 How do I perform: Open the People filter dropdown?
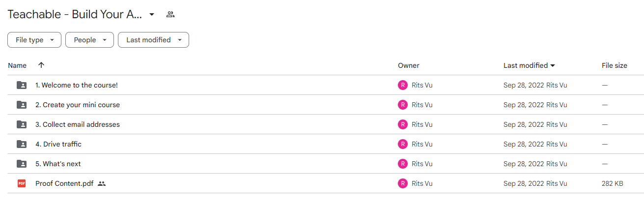pos(89,40)
